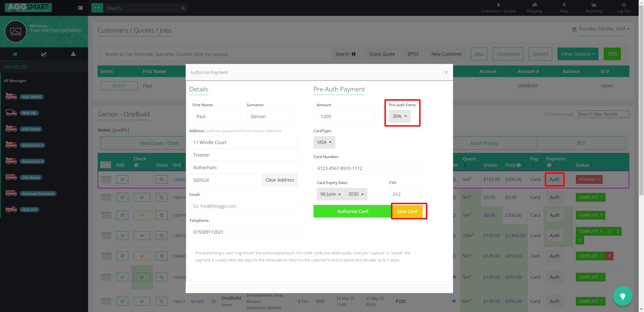Image resolution: width=644 pixels, height=312 pixels.
Task: Expand the VISA card type dropdown
Action: pos(324,142)
